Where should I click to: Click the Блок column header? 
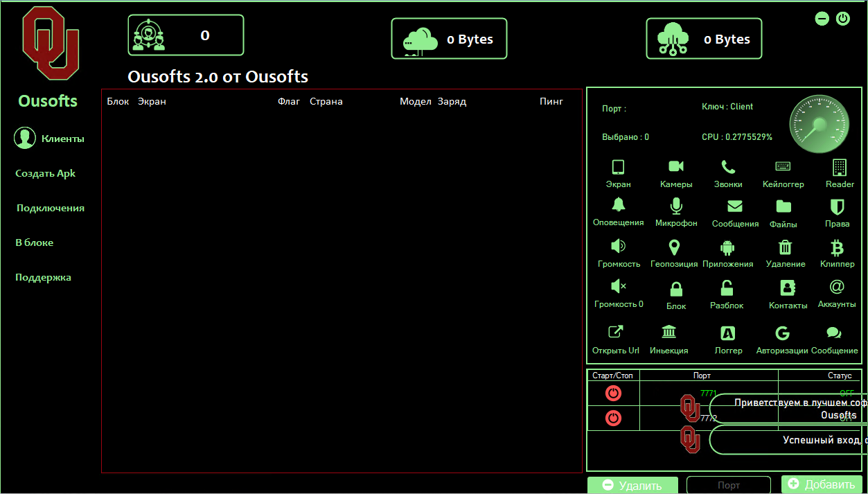118,102
